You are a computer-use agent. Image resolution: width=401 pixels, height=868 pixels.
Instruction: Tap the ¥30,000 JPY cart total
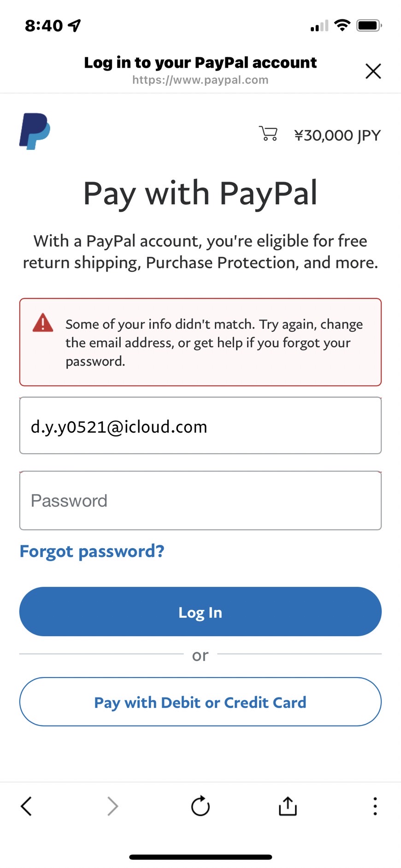tap(337, 135)
